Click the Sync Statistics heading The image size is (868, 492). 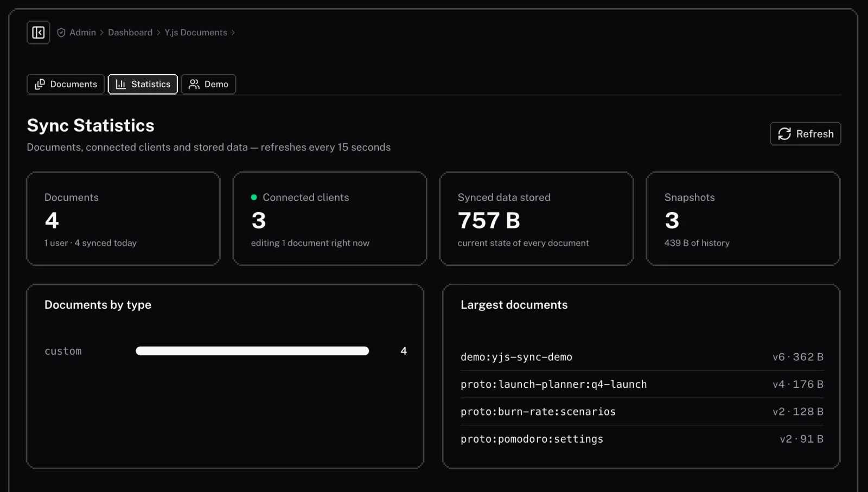pos(91,125)
